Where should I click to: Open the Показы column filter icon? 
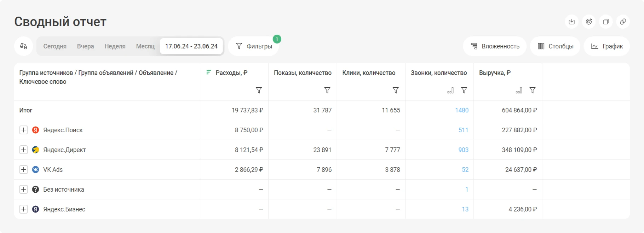(x=327, y=91)
